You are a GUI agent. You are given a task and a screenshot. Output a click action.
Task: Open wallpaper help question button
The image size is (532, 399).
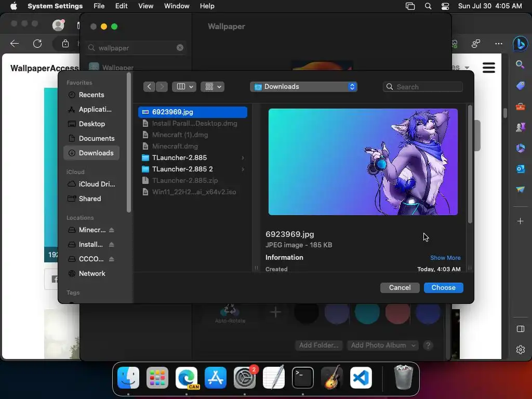428,345
